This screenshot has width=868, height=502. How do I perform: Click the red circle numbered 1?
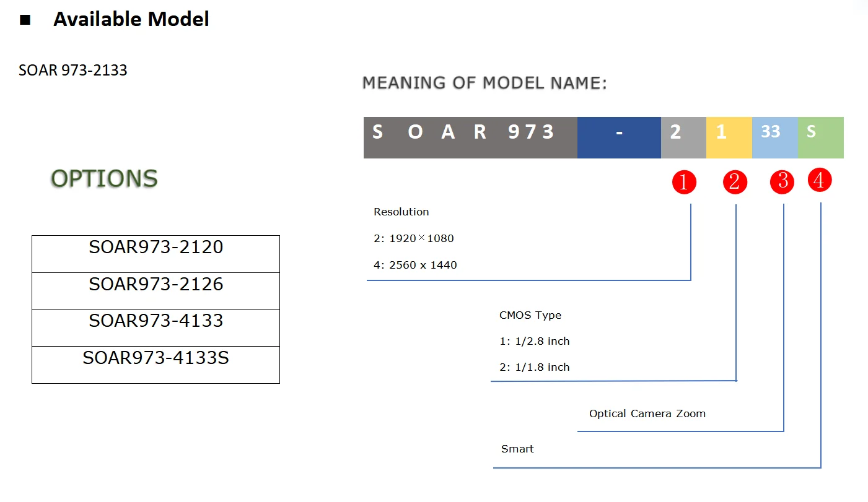point(685,182)
